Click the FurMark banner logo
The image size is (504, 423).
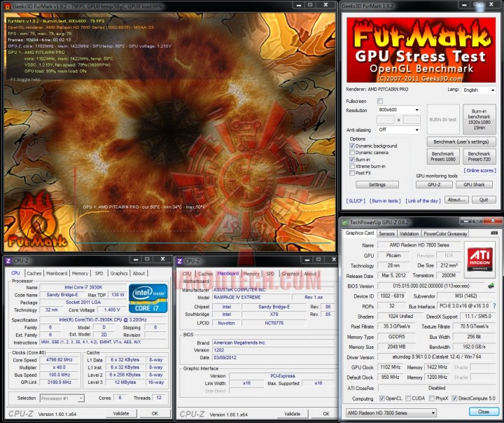[x=421, y=50]
